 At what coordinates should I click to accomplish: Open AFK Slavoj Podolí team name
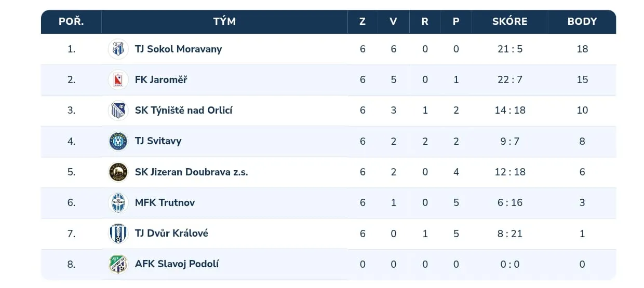click(x=177, y=264)
